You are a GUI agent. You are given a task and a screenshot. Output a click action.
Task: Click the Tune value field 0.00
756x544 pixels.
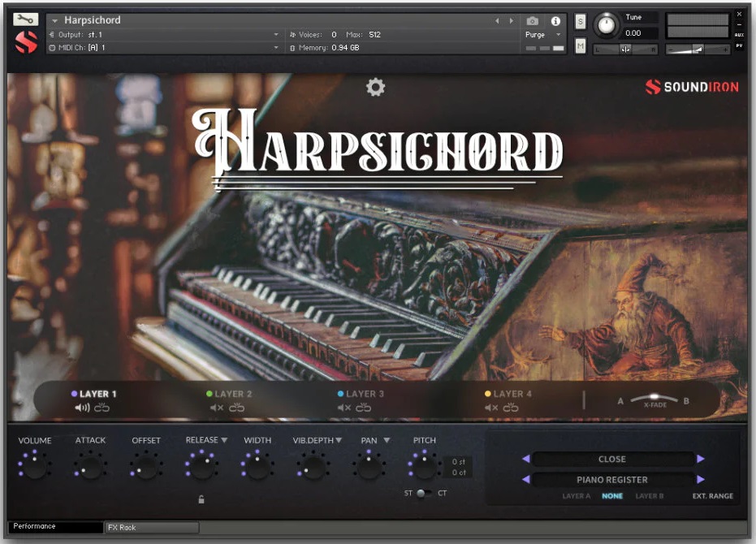[x=639, y=32]
